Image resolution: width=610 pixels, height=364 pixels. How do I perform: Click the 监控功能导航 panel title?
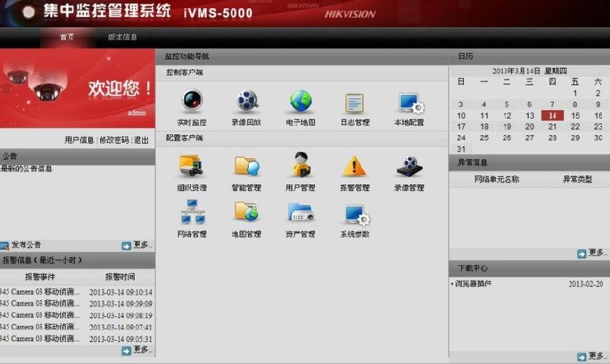(x=187, y=56)
